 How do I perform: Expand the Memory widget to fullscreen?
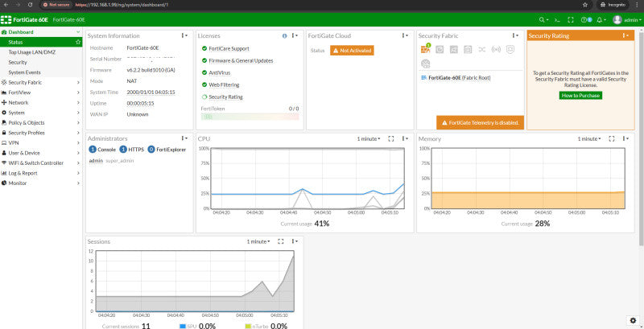point(612,139)
